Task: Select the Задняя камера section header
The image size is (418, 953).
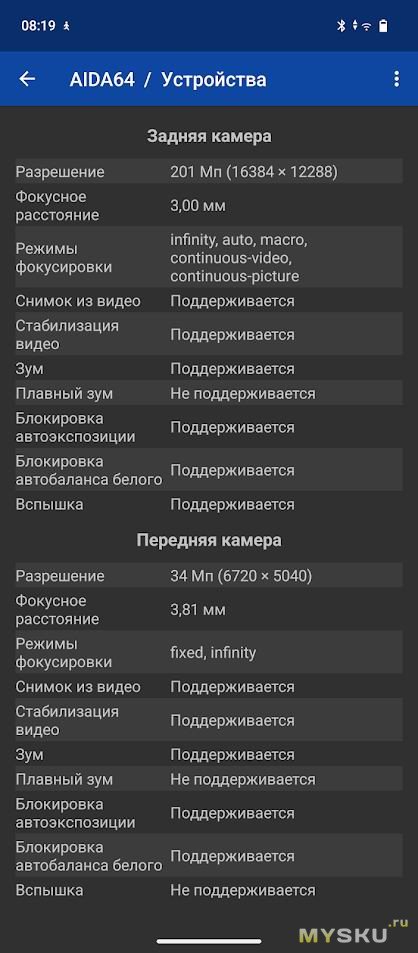Action: click(209, 136)
